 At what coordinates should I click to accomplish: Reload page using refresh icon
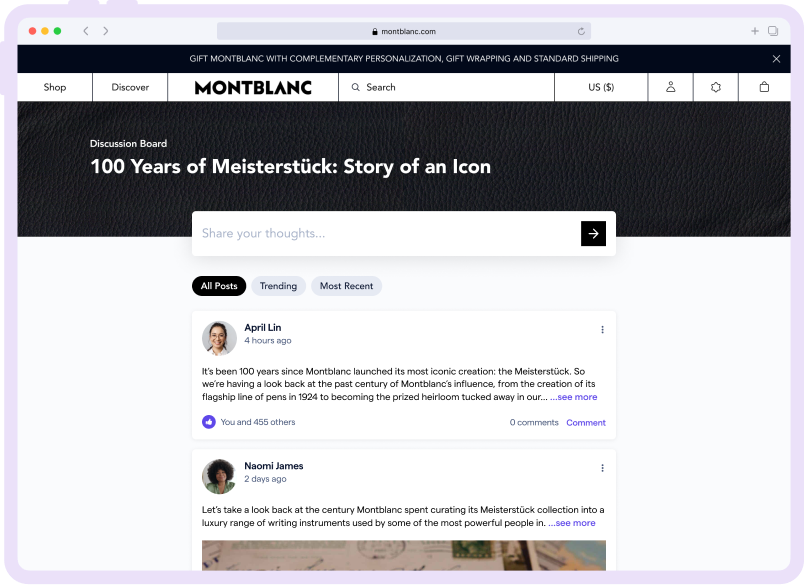tap(581, 31)
